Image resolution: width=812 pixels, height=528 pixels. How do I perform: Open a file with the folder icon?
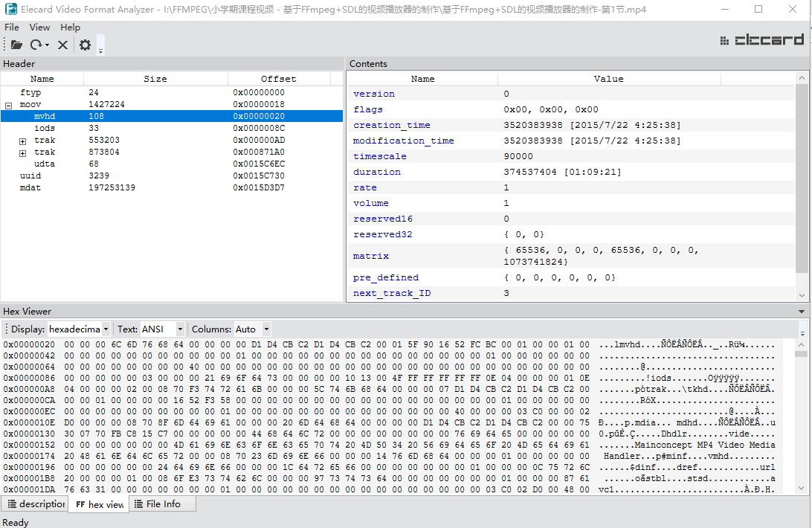click(16, 45)
